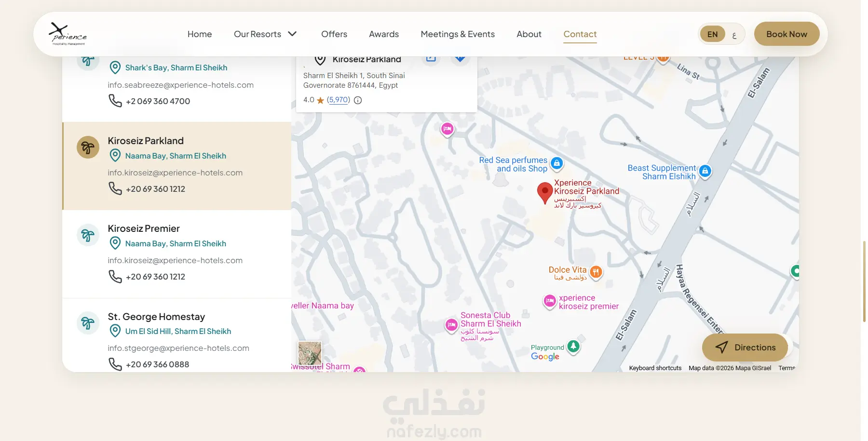Click the phone icon beside +20 69 366 0888
Viewport: 868px width, 441px height.
115,364
